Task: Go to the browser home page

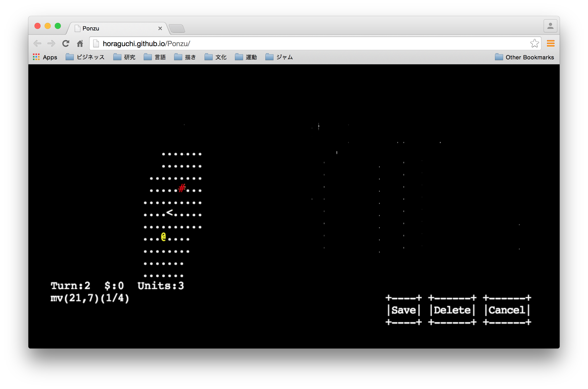Action: coord(80,44)
